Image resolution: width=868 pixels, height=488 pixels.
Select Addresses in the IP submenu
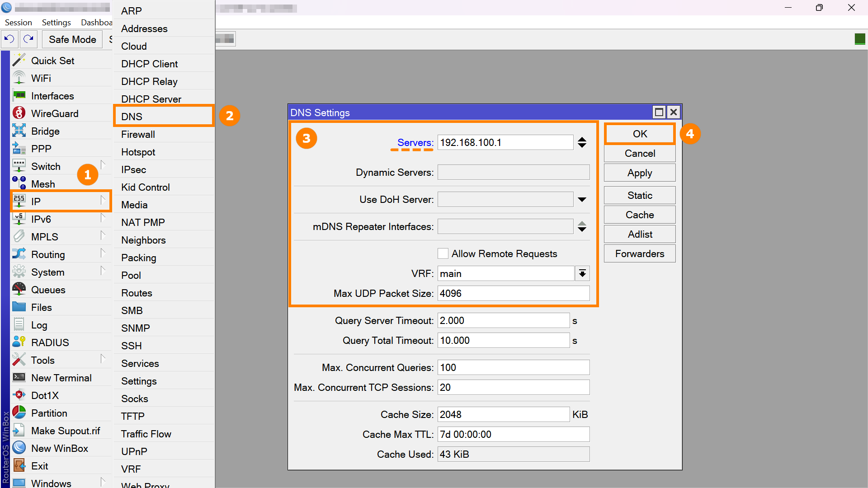click(x=164, y=28)
